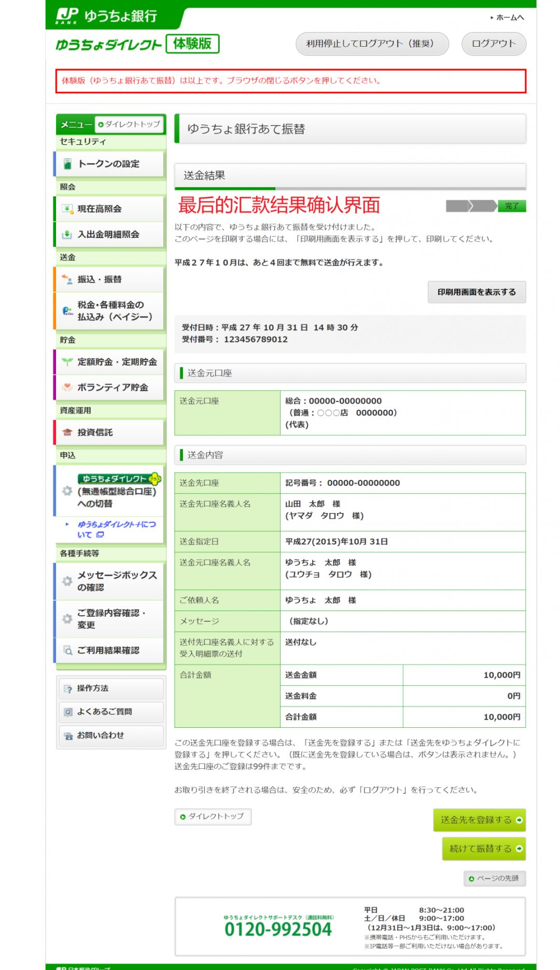Select 入出金明細照会 from the menu
Image resolution: width=560 pixels, height=970 pixels.
[109, 234]
